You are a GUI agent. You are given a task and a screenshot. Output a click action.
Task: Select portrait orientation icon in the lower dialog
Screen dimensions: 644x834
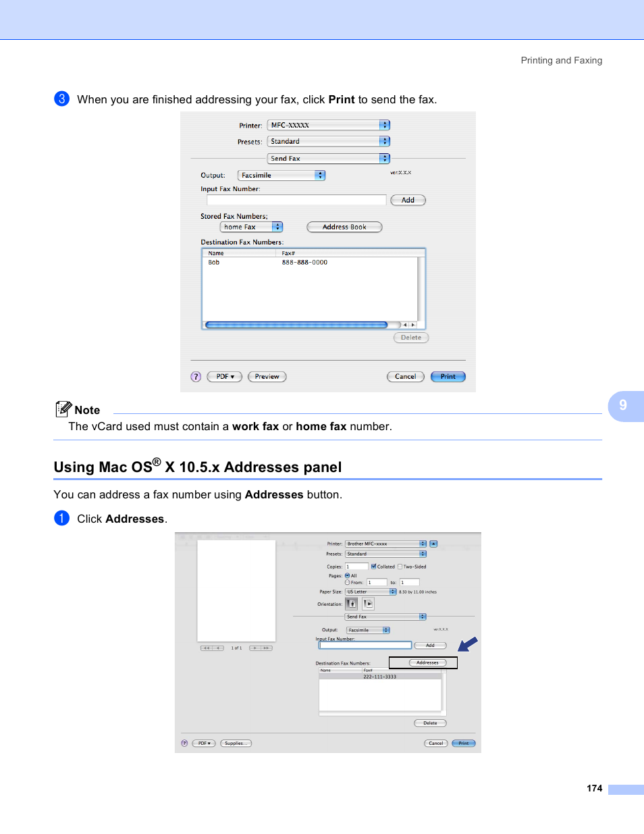[351, 604]
